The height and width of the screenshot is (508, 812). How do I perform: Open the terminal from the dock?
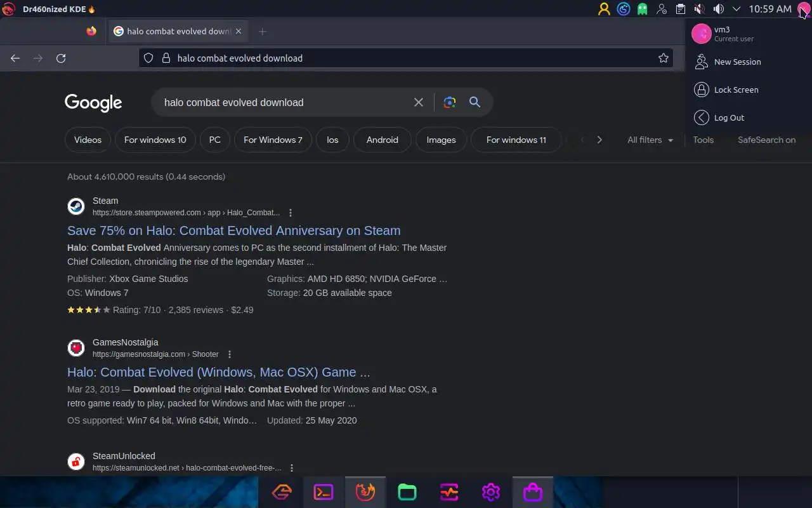[x=324, y=492]
